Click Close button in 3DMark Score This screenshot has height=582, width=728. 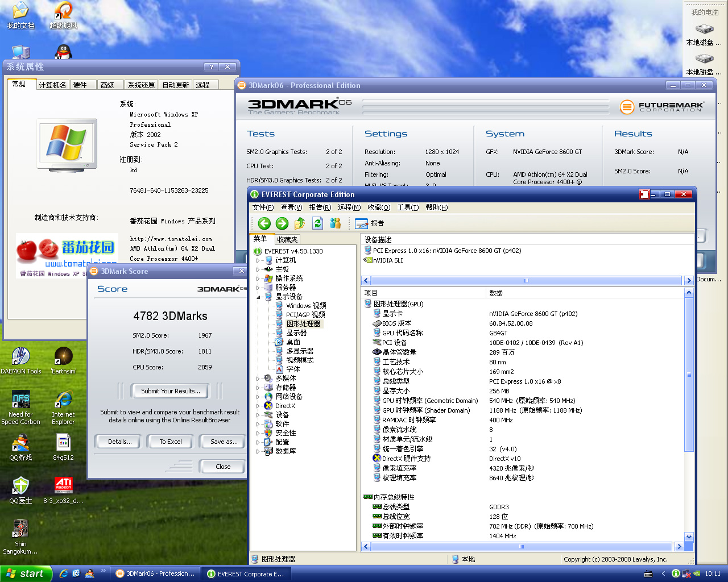[223, 467]
